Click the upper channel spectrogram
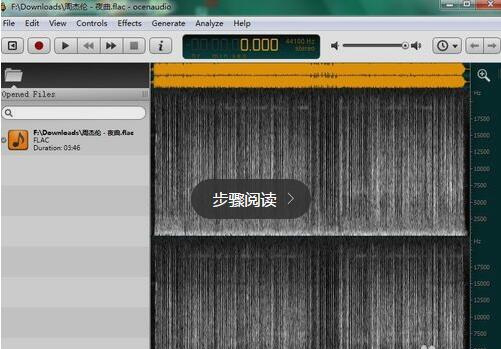The width and height of the screenshot is (501, 362). 310,163
